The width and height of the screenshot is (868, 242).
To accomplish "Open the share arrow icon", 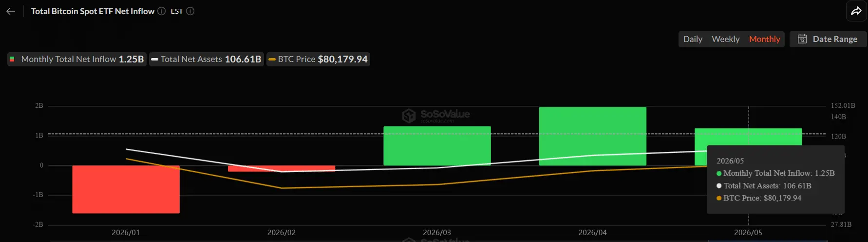I will (x=856, y=11).
